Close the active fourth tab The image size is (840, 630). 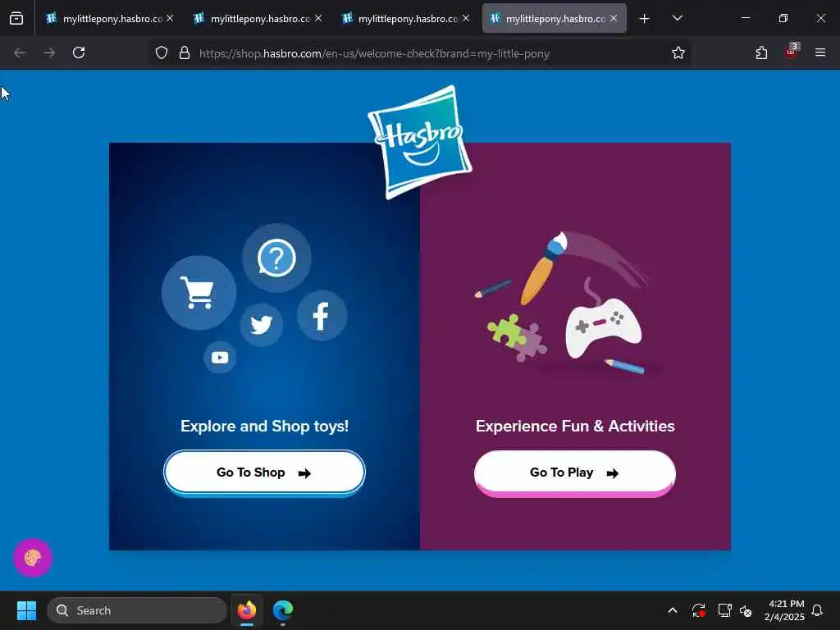614,18
